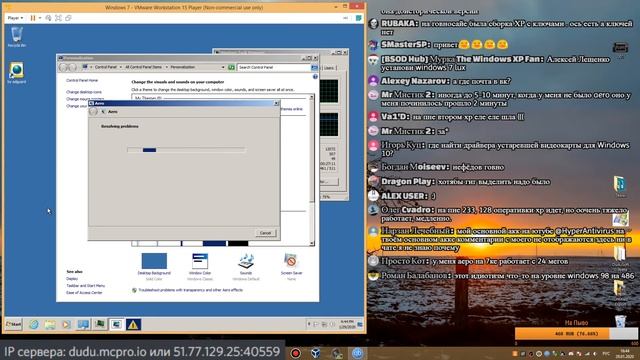640x360 pixels.
Task: Switch to Unity mode in VMware toolbar
Action: coord(68,18)
